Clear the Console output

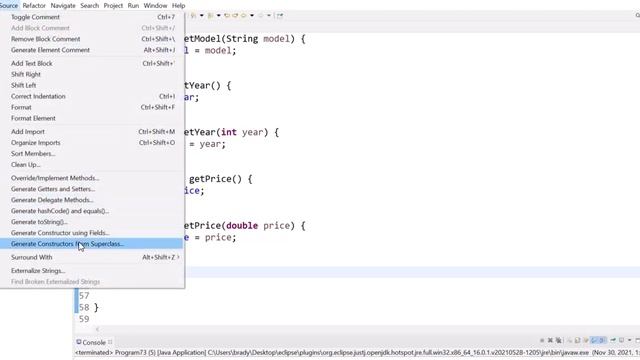tap(570, 340)
